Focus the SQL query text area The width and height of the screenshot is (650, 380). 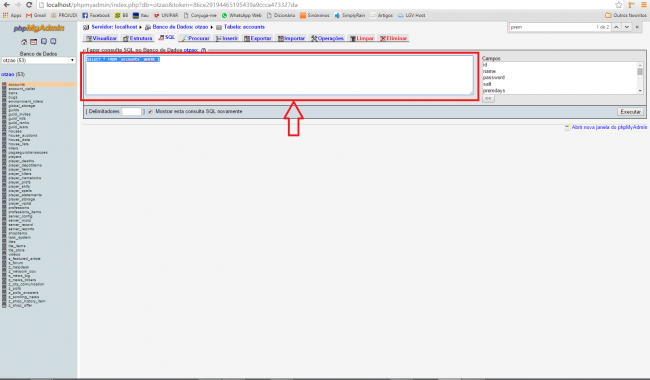click(279, 75)
